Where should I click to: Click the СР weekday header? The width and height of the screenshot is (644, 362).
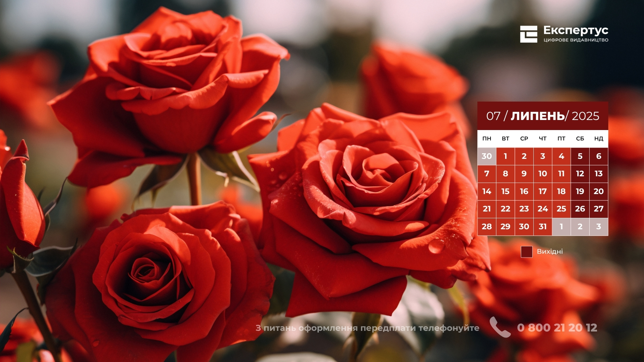click(524, 138)
